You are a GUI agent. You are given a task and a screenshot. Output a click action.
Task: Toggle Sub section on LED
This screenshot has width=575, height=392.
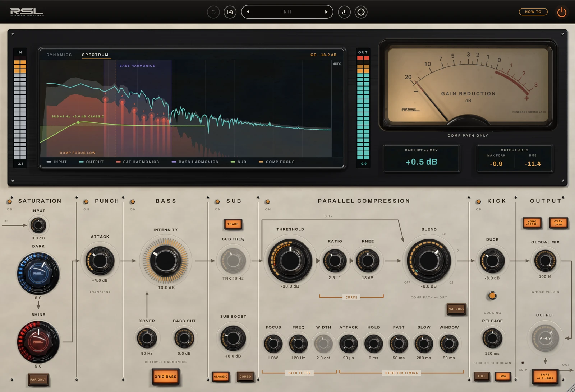[x=217, y=202]
